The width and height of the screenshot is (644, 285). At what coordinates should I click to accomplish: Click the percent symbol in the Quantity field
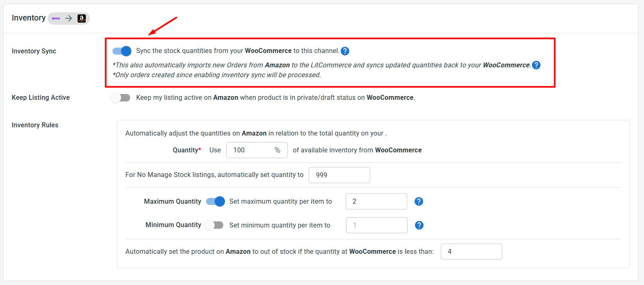click(277, 150)
